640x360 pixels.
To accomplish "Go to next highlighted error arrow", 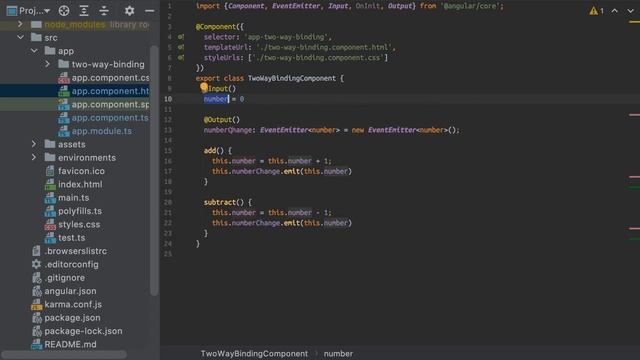I will coord(630,11).
